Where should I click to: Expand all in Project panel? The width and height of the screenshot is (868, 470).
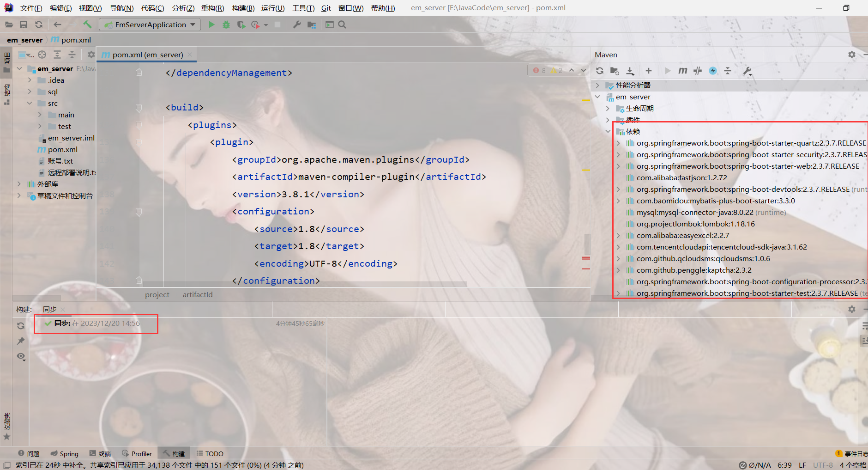[57, 55]
